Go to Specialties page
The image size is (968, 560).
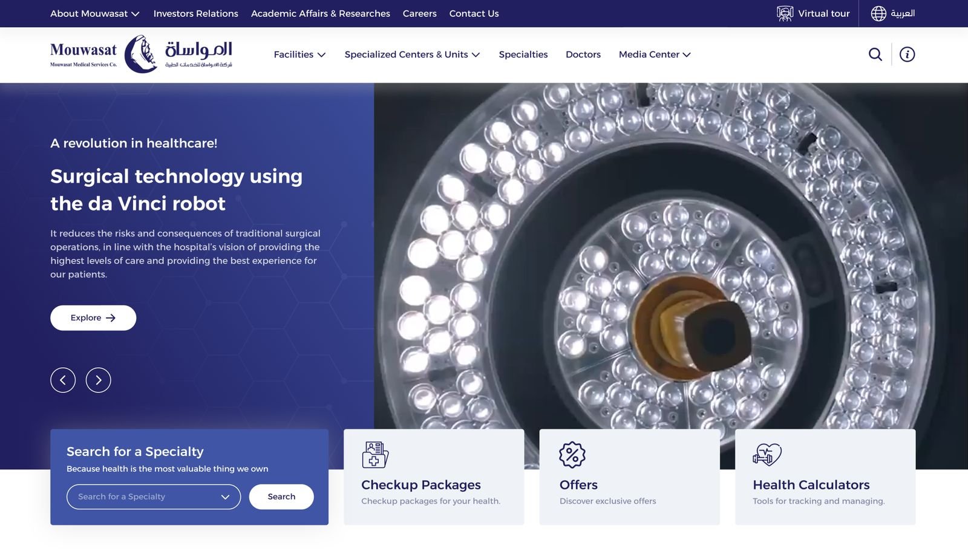point(523,54)
